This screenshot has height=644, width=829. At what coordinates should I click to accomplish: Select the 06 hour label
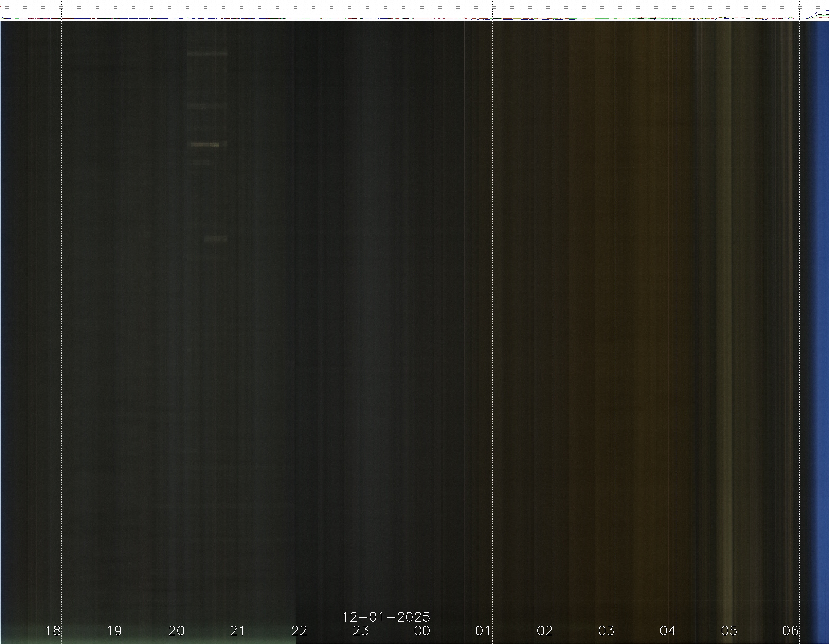pyautogui.click(x=791, y=631)
